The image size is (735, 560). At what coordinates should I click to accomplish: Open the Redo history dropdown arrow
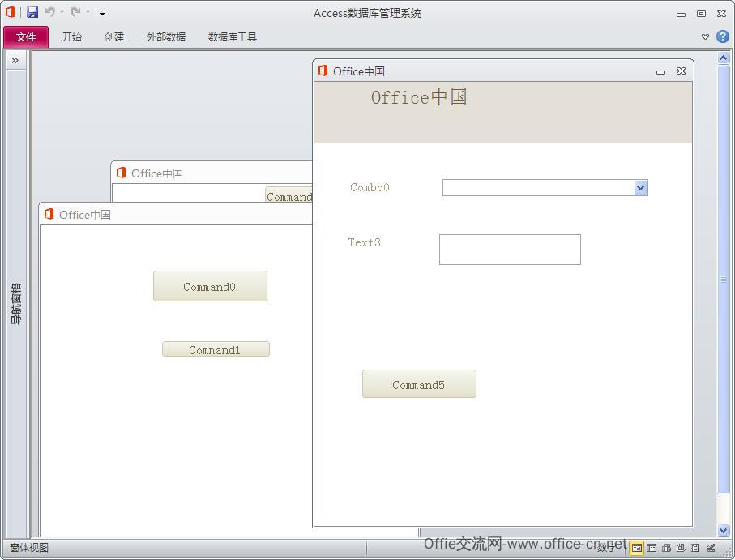[88, 13]
